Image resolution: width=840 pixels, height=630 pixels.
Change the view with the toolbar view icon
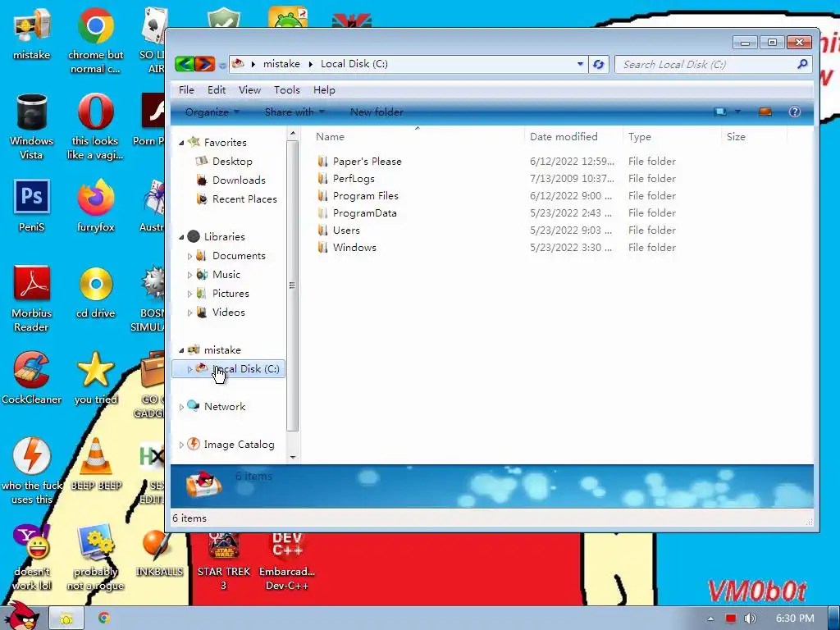point(720,112)
